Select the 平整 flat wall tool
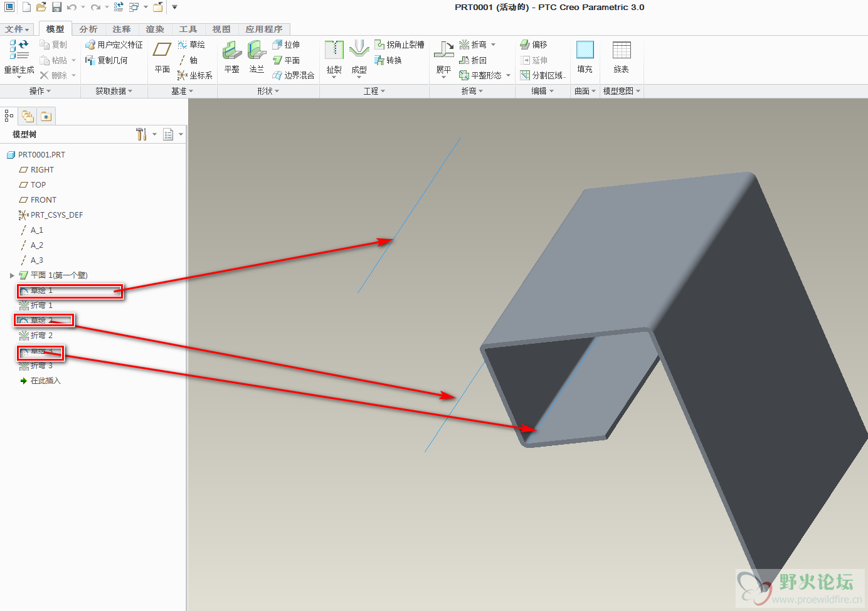 (x=232, y=58)
